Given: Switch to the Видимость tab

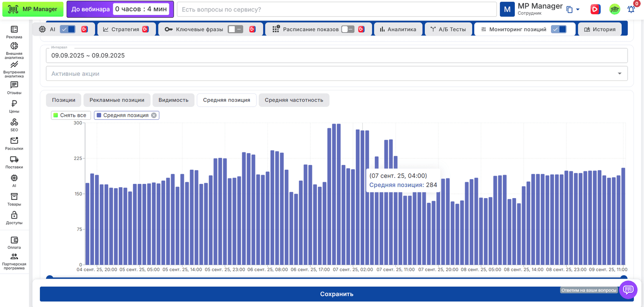Looking at the screenshot, I should 174,100.
